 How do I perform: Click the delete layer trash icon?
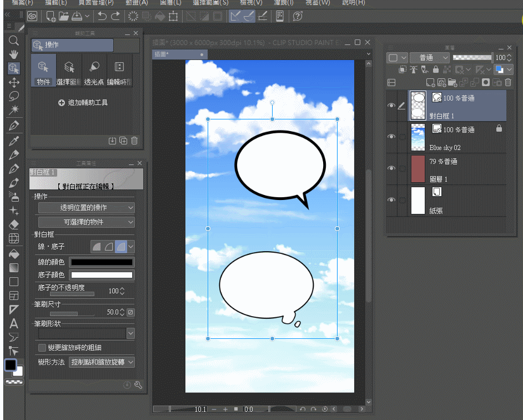tap(507, 82)
